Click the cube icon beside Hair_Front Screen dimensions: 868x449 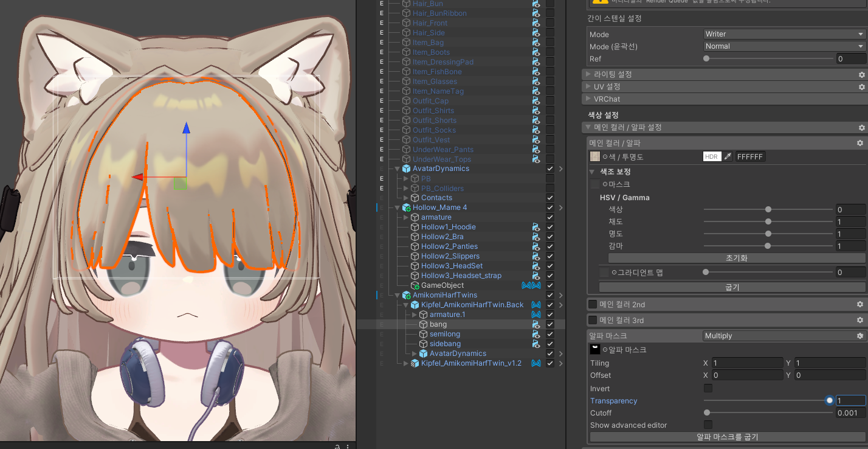[407, 23]
